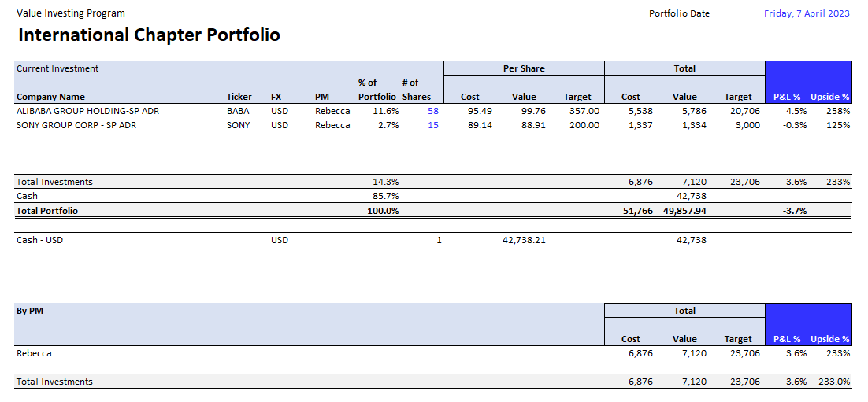Click Sony per share cost 89.14
Image resolution: width=868 pixels, height=402 pixels.
[480, 125]
